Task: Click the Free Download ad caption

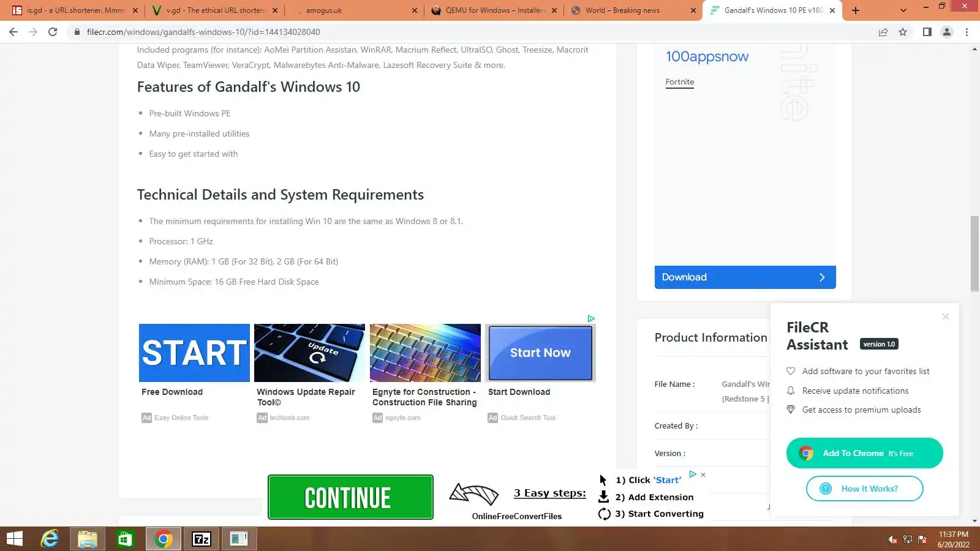Action: tap(172, 392)
